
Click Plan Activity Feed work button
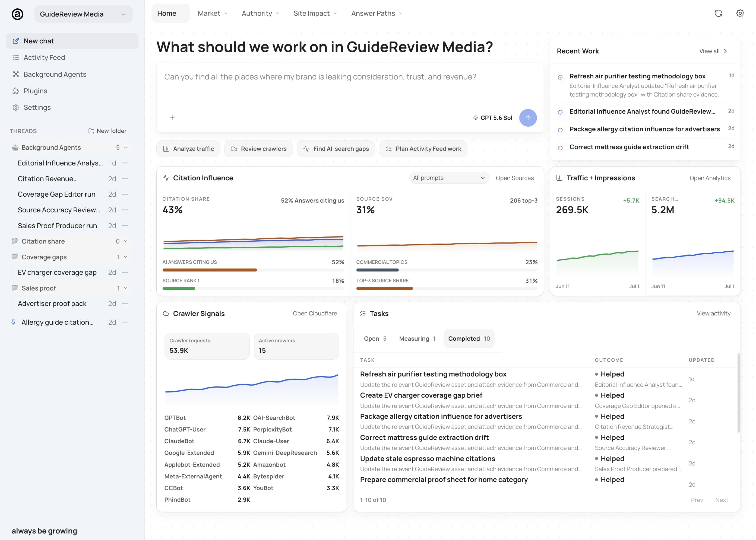click(x=423, y=149)
